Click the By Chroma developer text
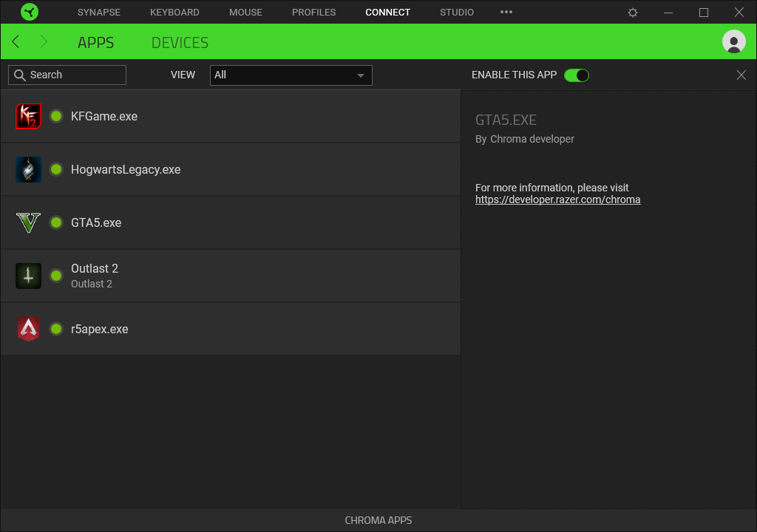The width and height of the screenshot is (757, 532). [525, 139]
